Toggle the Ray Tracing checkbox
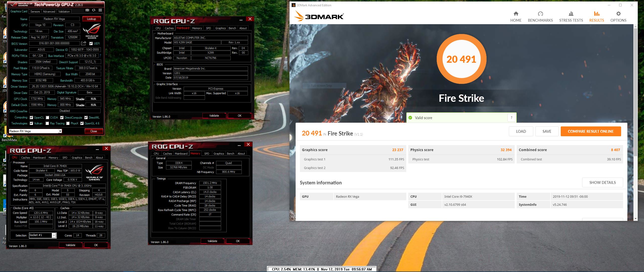This screenshot has height=272, width=644. pyautogui.click(x=47, y=123)
